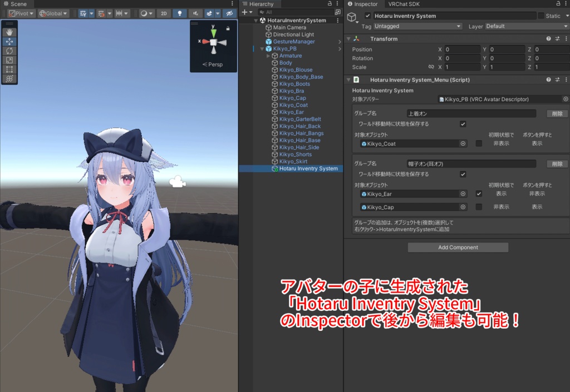Uncheck ワールド移動時に状態を保存する for 上着オン group
This screenshot has height=392, width=570.
(463, 124)
